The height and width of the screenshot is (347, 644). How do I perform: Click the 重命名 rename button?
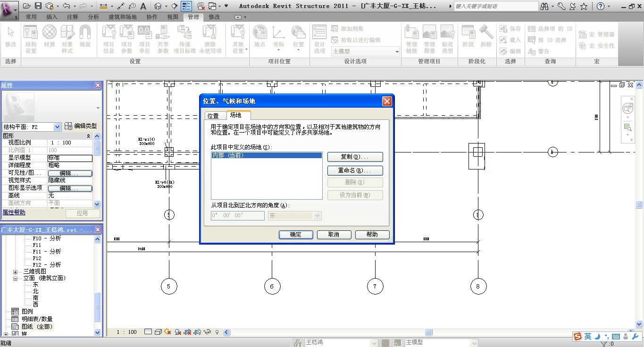coord(355,170)
